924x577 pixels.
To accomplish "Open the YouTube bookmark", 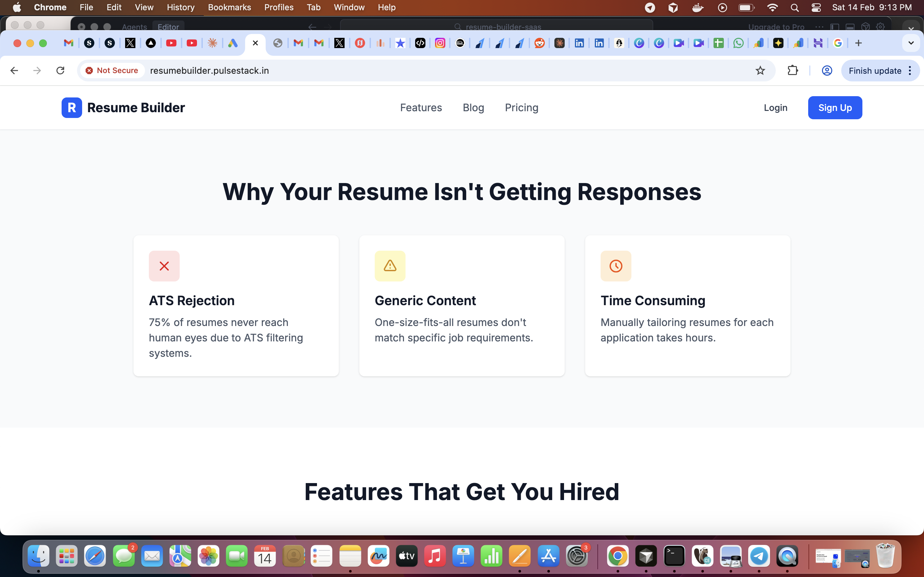I will point(171,43).
